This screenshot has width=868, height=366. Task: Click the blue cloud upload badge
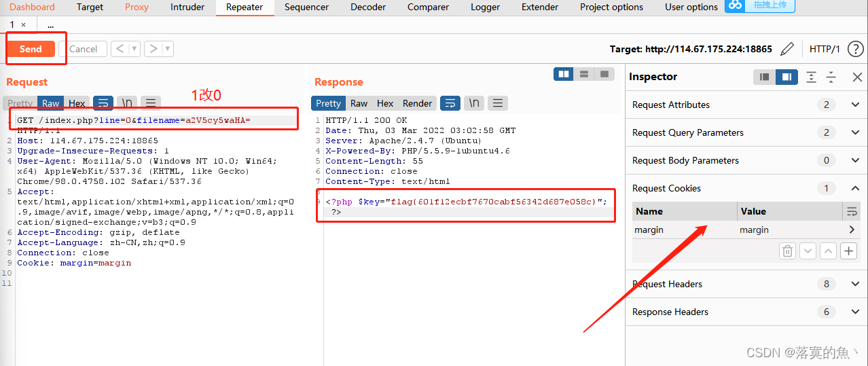[x=759, y=6]
